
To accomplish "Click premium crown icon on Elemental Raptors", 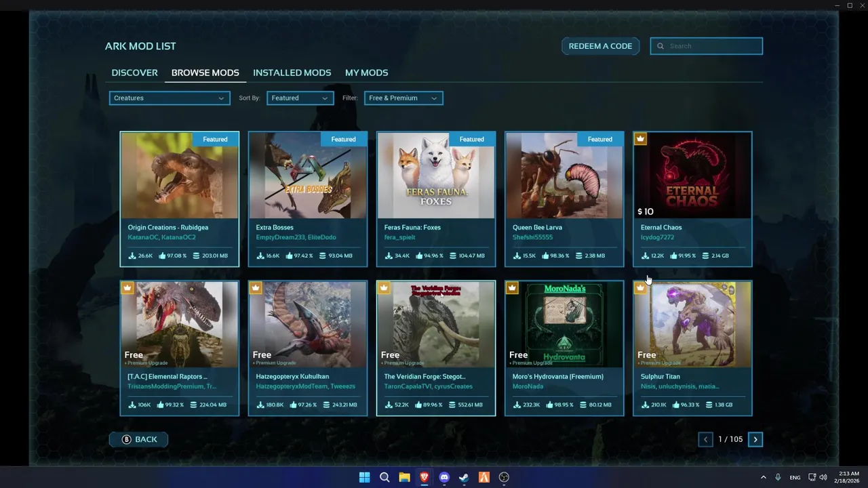I will pyautogui.click(x=127, y=288).
